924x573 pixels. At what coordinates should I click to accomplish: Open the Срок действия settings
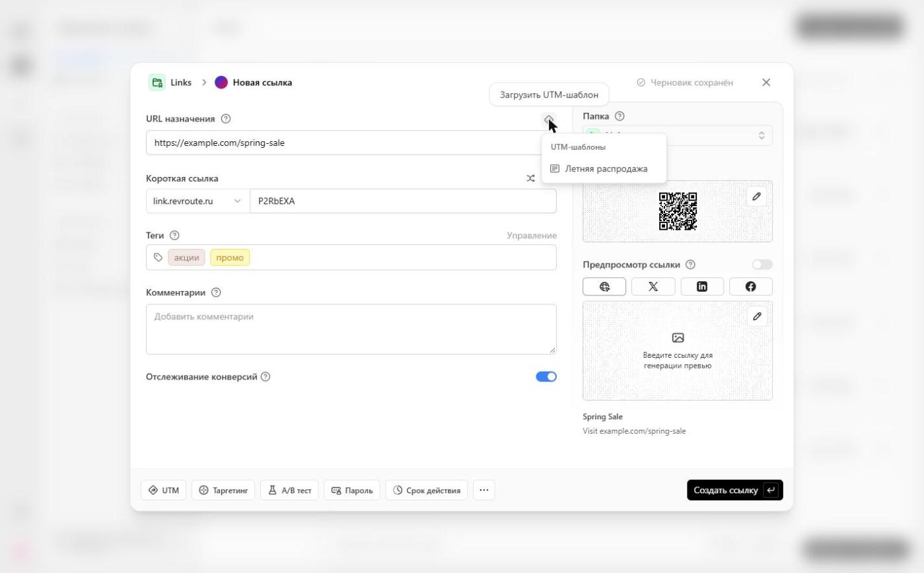427,490
